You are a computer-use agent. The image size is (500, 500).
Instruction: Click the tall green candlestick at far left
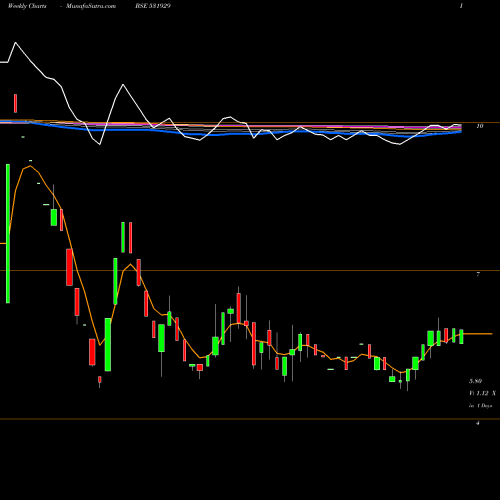click(x=8, y=233)
